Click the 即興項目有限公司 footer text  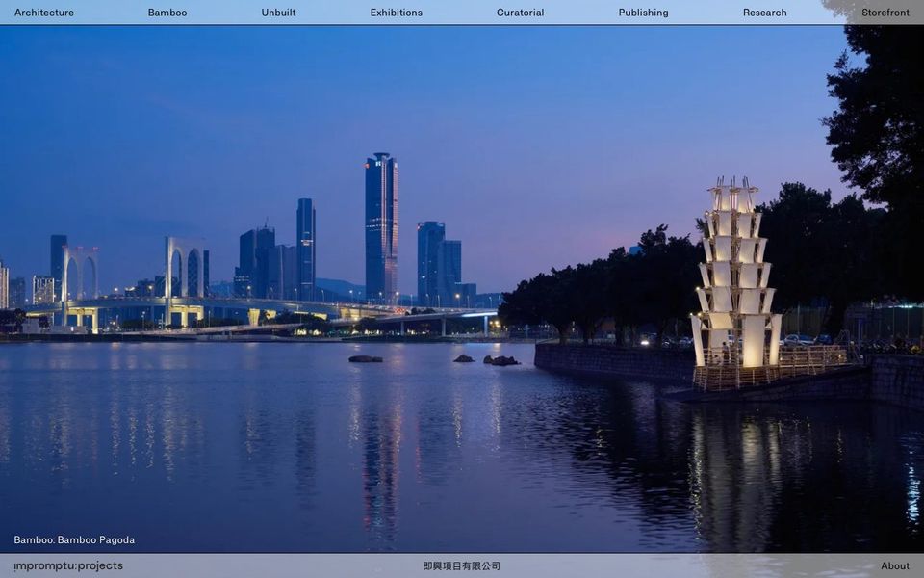coord(461,566)
